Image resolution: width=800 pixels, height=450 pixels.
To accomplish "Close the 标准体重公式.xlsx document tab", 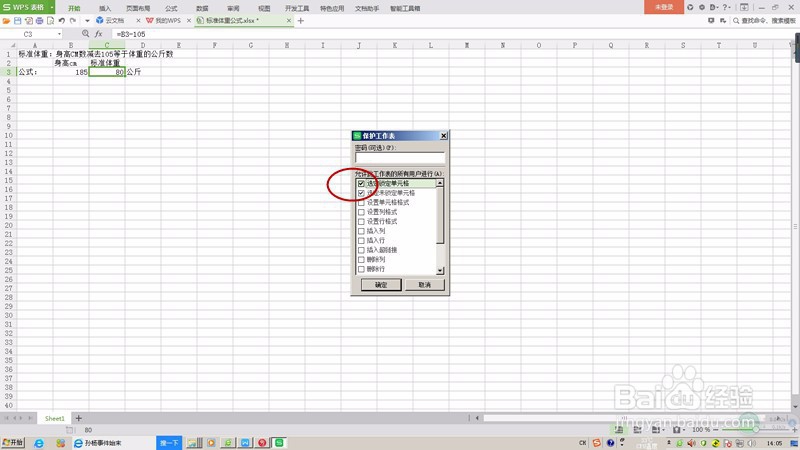I will point(289,21).
